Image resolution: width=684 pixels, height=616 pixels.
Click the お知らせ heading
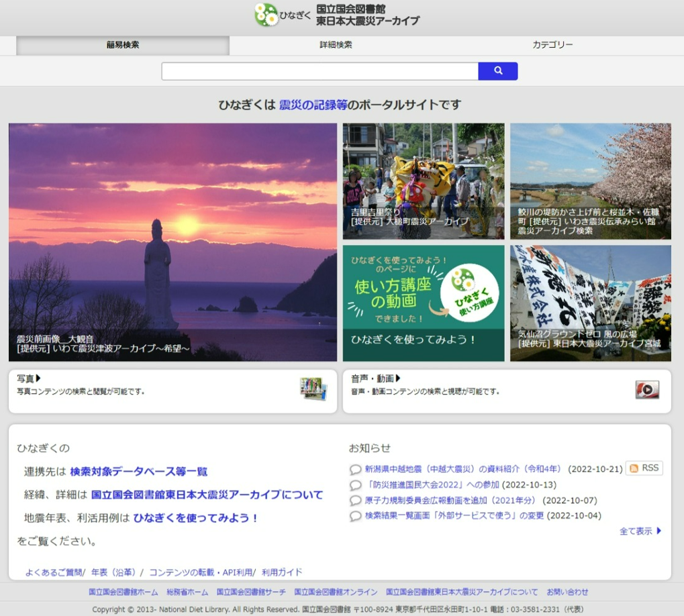click(x=369, y=448)
